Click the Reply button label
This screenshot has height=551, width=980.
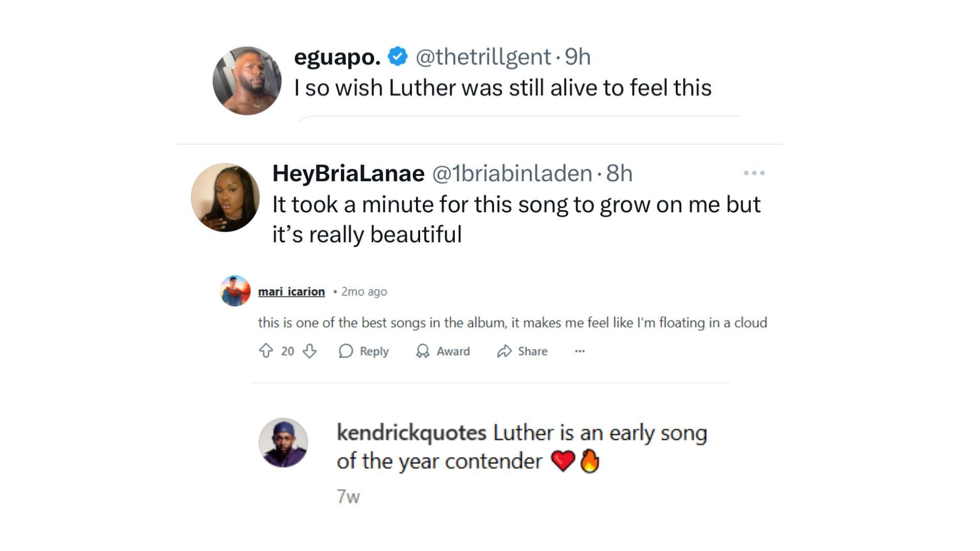pos(374,351)
